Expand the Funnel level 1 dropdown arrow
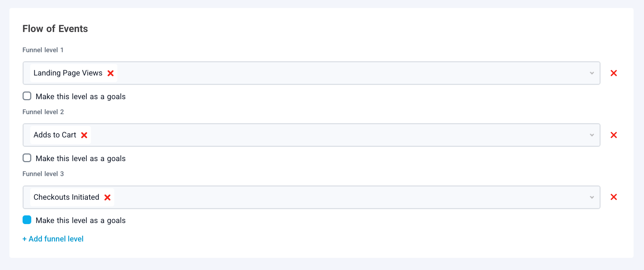The width and height of the screenshot is (644, 270). coord(592,73)
